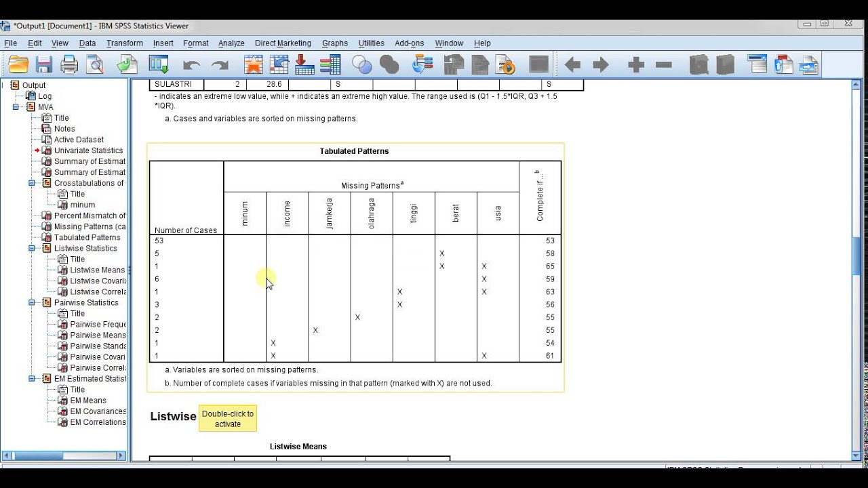Viewport: 868px width, 488px height.
Task: Collapse the Listwise Statistics node
Action: 32,248
